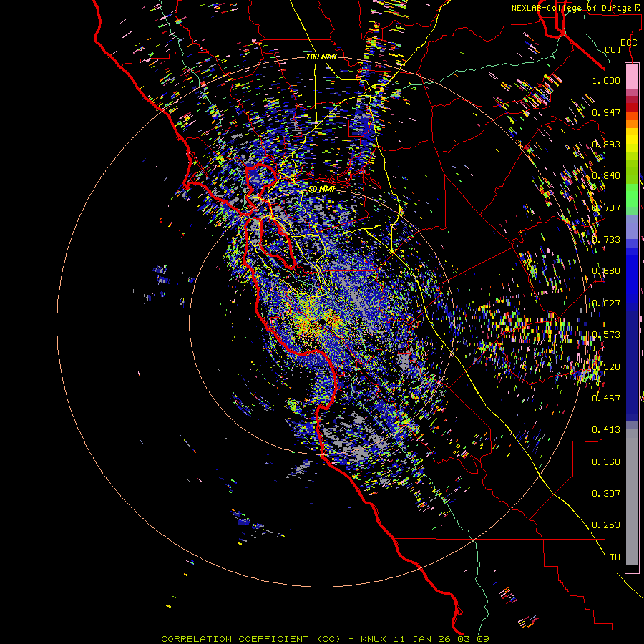
Task: Click the 0.253 scale value
Action: click(x=606, y=525)
